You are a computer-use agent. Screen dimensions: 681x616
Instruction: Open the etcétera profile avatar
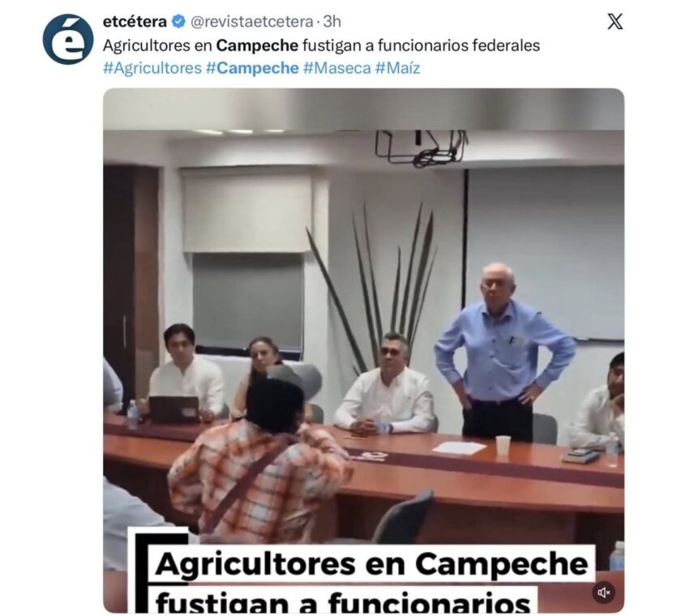coord(68,39)
